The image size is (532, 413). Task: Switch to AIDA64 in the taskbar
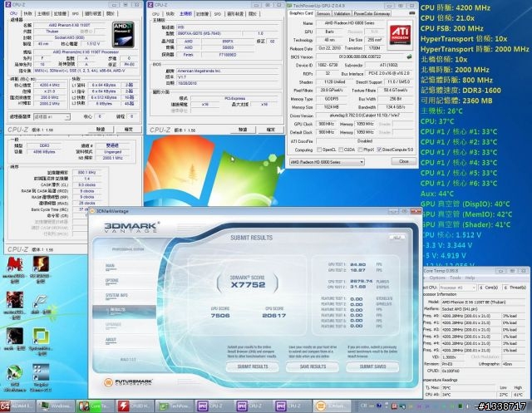pos(17,406)
